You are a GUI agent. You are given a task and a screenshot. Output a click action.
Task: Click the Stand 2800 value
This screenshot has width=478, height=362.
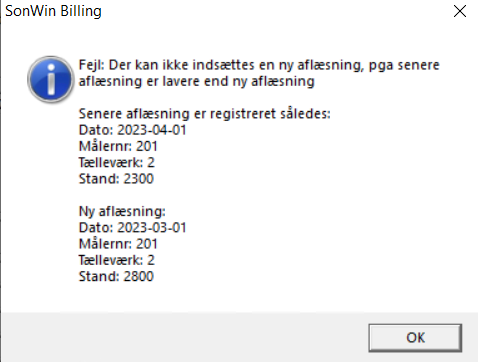point(138,276)
